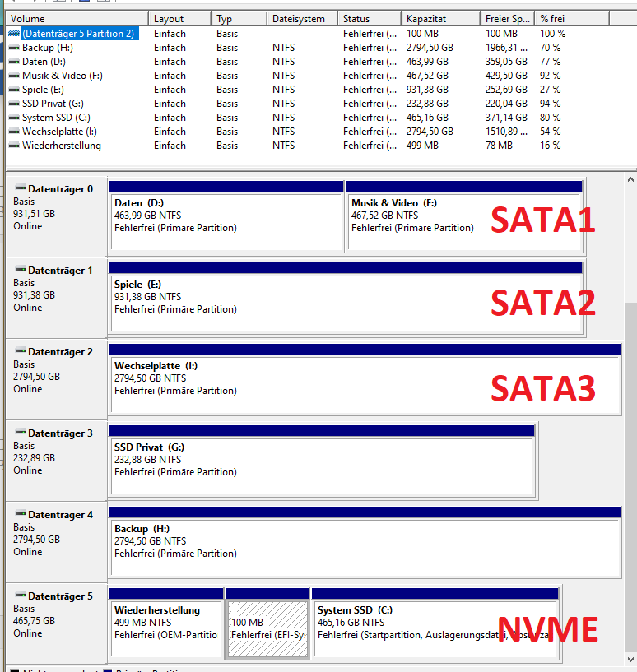Click the drive icon beside System SSD (C:)

(14, 118)
